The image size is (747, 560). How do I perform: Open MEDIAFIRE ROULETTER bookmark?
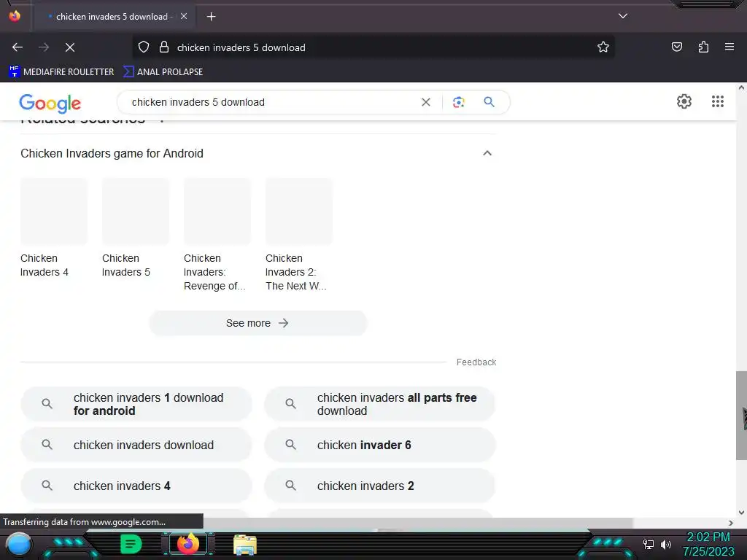tap(61, 72)
